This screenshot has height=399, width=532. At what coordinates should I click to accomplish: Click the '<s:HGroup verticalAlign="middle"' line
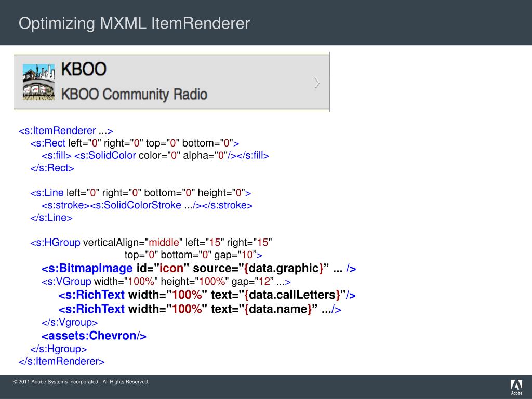(x=151, y=242)
